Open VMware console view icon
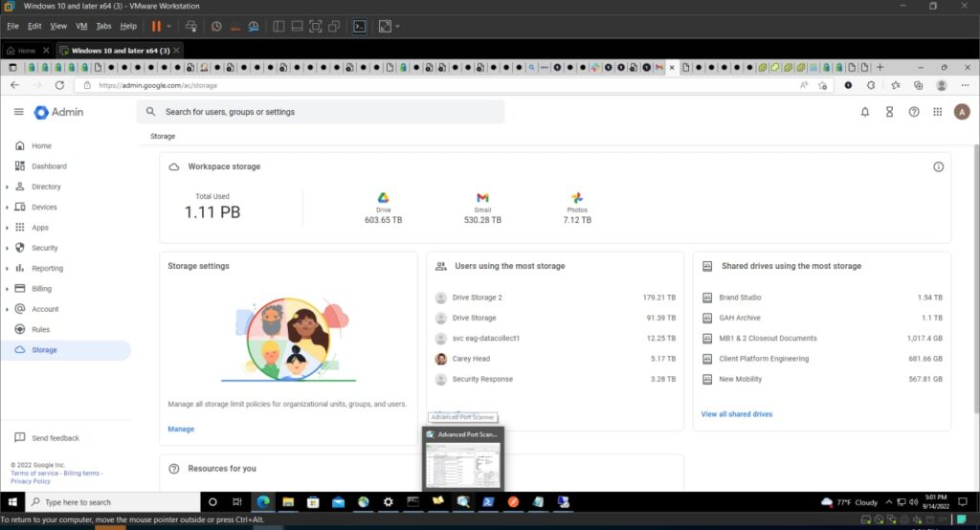The height and width of the screenshot is (530, 980). [360, 26]
